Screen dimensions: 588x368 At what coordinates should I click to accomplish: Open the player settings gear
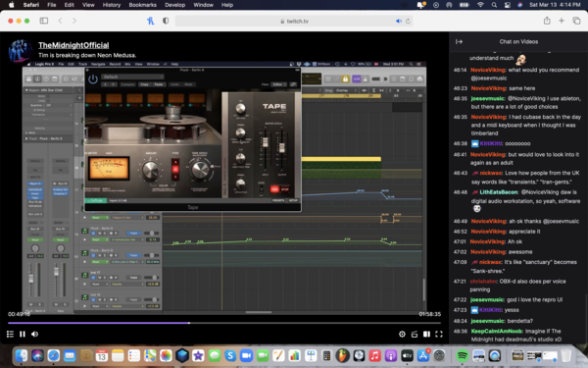[x=402, y=334]
